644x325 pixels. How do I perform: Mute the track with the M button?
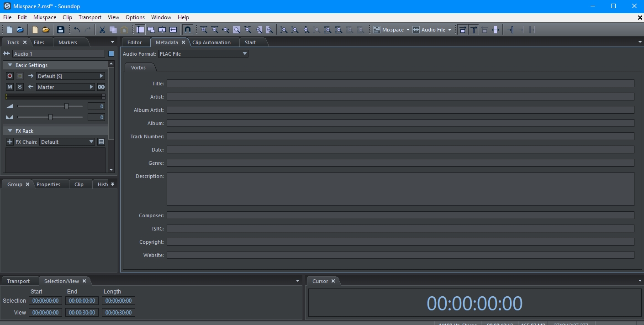pyautogui.click(x=10, y=87)
